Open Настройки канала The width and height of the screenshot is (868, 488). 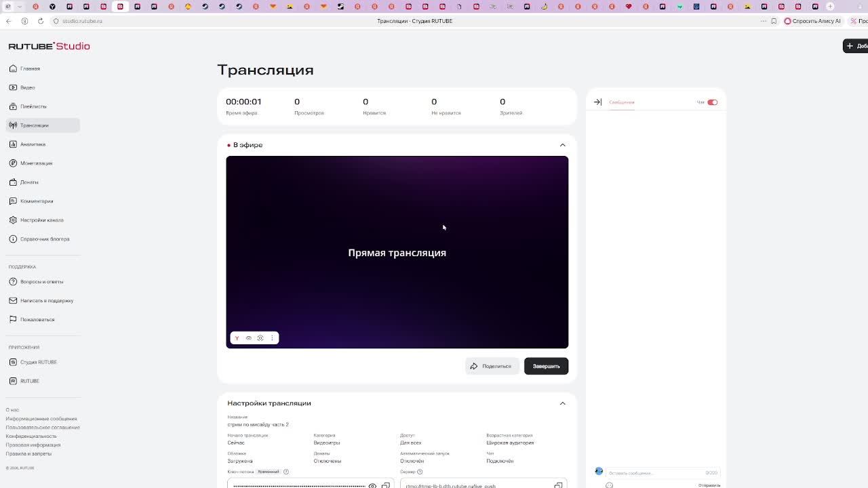(x=43, y=220)
